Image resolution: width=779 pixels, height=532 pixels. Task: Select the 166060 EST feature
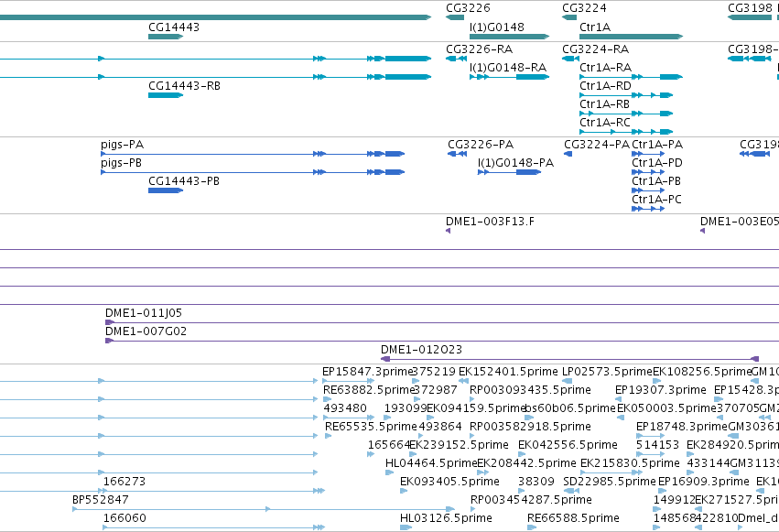coord(213,527)
